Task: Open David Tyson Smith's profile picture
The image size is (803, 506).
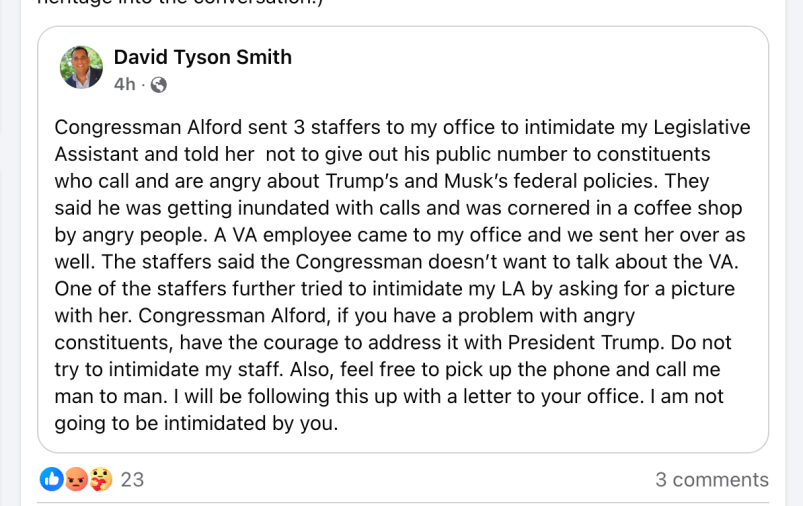Action: point(81,68)
